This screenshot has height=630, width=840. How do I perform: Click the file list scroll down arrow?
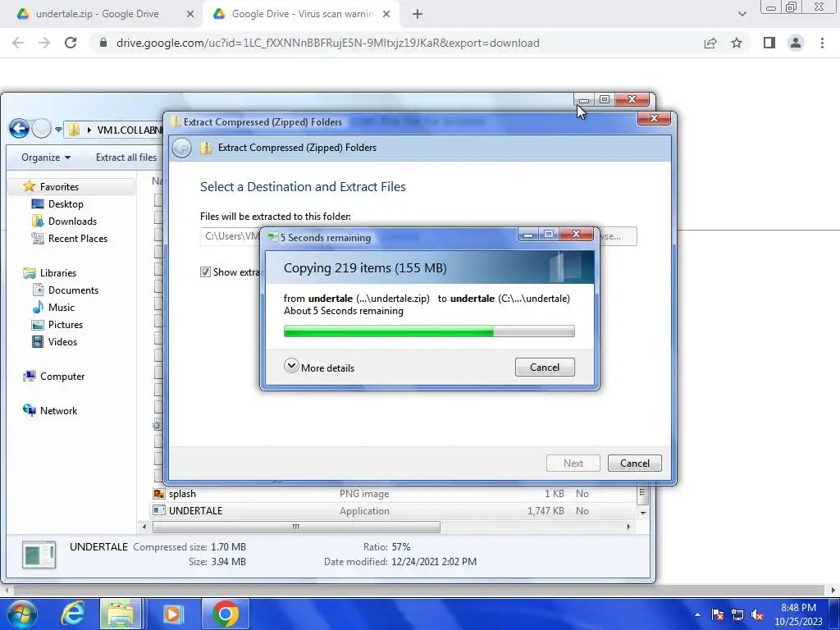point(643,513)
